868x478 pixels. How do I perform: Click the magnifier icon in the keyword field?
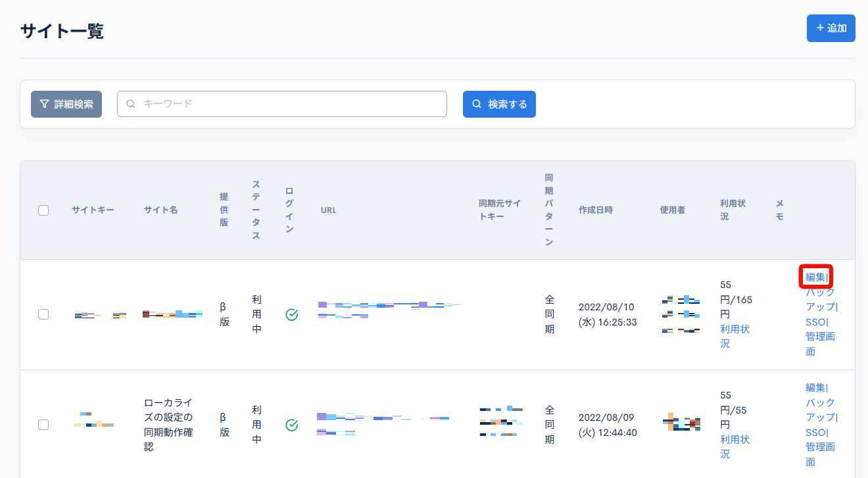tap(130, 104)
